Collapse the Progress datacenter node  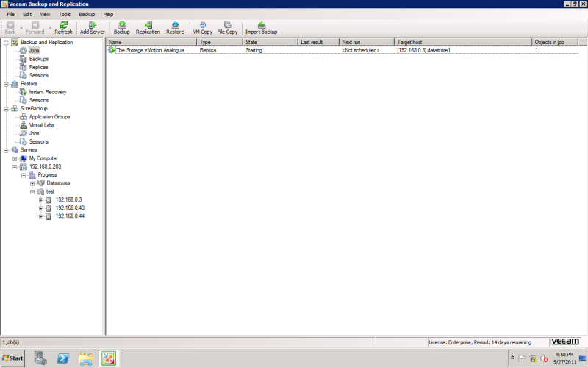pyautogui.click(x=24, y=175)
